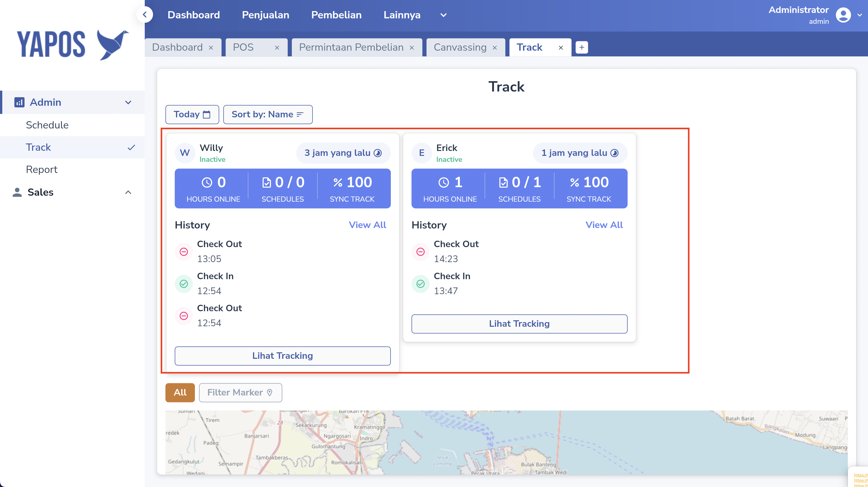
Task: Click the administrator profile avatar icon
Action: pos(843,15)
